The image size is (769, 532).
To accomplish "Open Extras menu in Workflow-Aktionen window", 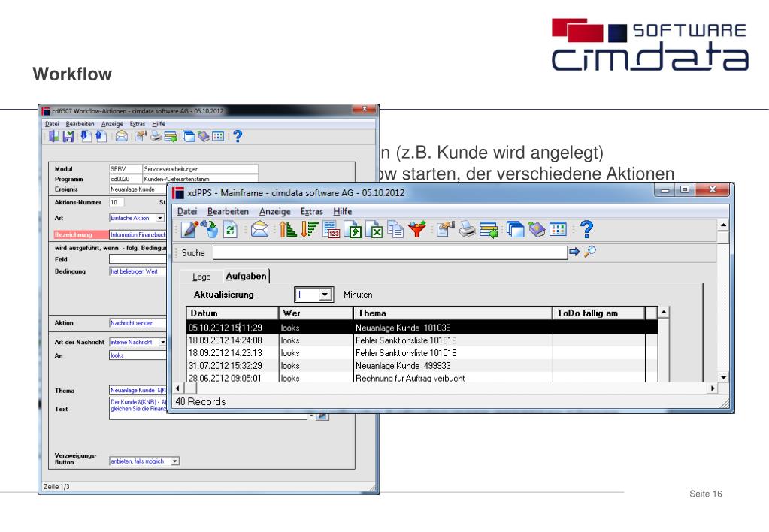I will pyautogui.click(x=138, y=124).
